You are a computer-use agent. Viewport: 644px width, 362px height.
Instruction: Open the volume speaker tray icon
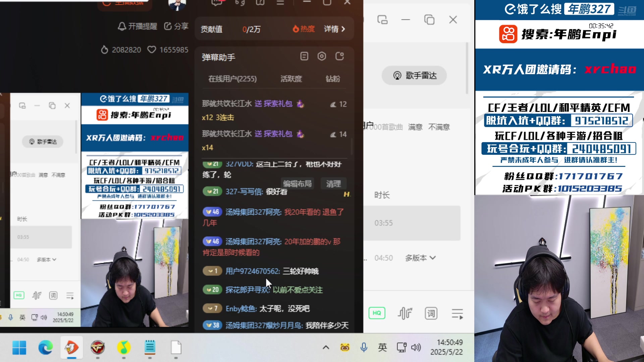point(416,348)
